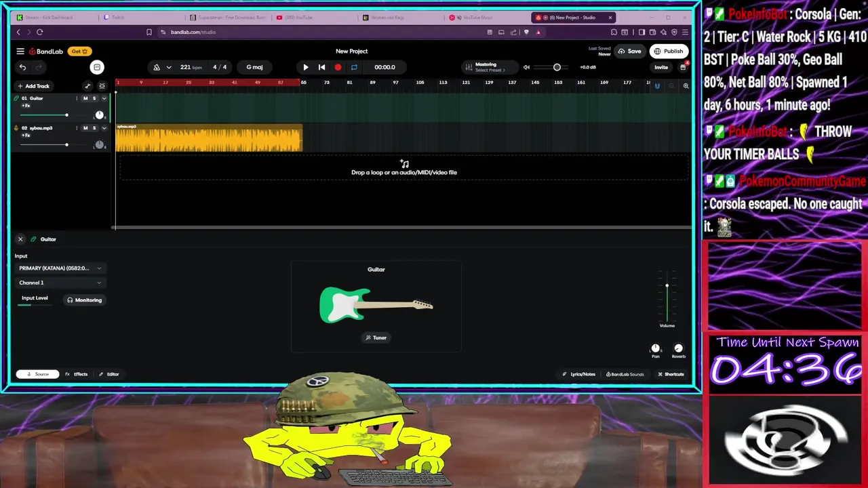
Task: Click the Guitar track instrument icon
Action: point(16,98)
